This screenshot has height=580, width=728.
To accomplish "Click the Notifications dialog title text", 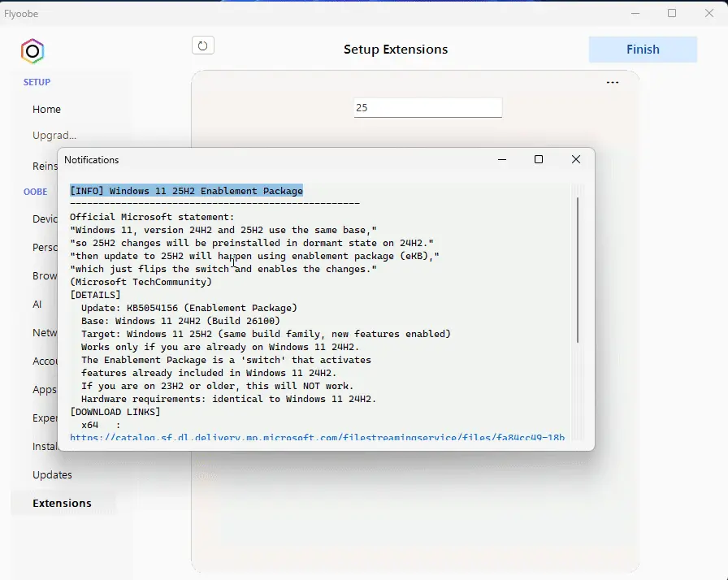I will [x=92, y=159].
